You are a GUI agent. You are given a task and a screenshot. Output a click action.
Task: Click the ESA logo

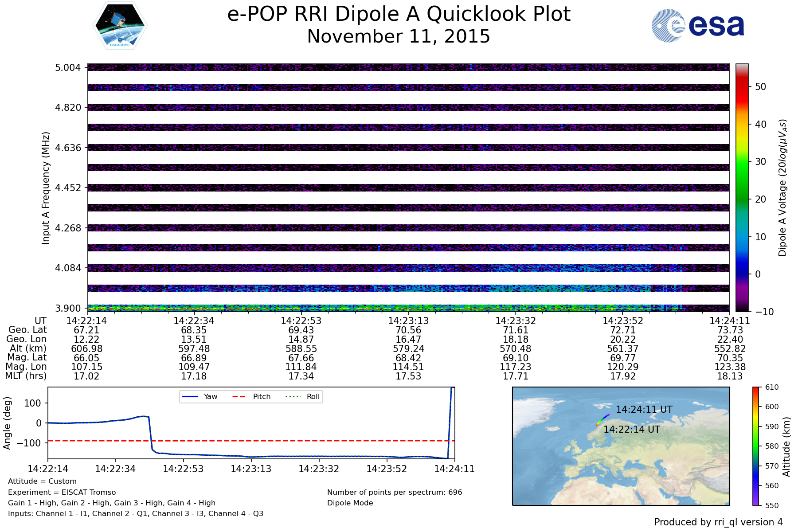coord(698,26)
